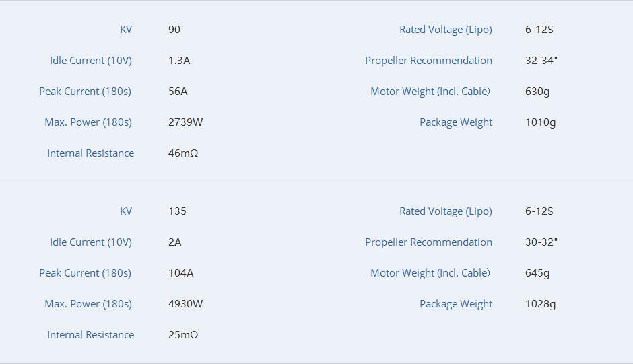Select the 32-34" propeller recommendation value

(x=541, y=61)
